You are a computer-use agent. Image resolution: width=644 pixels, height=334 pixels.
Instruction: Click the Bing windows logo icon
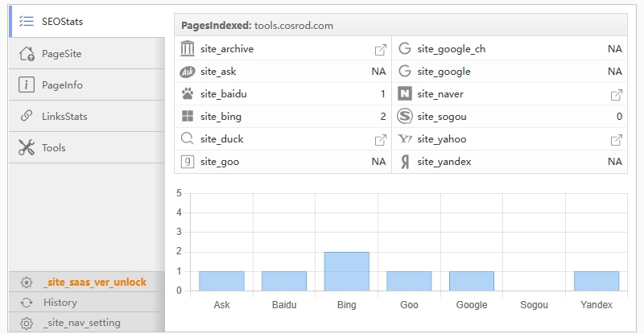(188, 117)
